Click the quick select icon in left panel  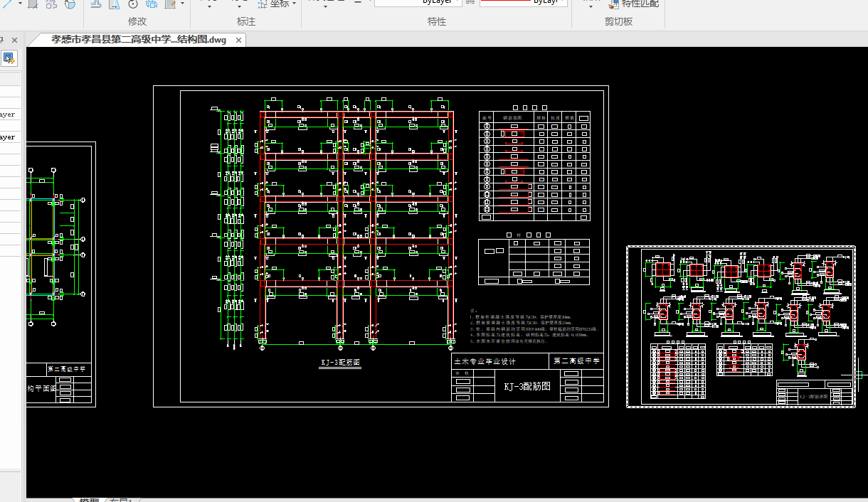[x=9, y=58]
